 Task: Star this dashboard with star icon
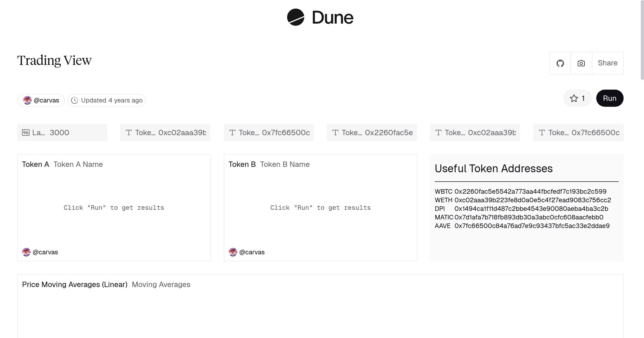574,98
